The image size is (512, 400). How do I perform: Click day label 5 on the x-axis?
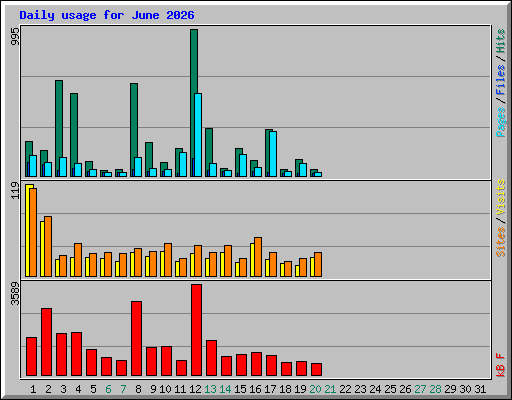tap(93, 389)
